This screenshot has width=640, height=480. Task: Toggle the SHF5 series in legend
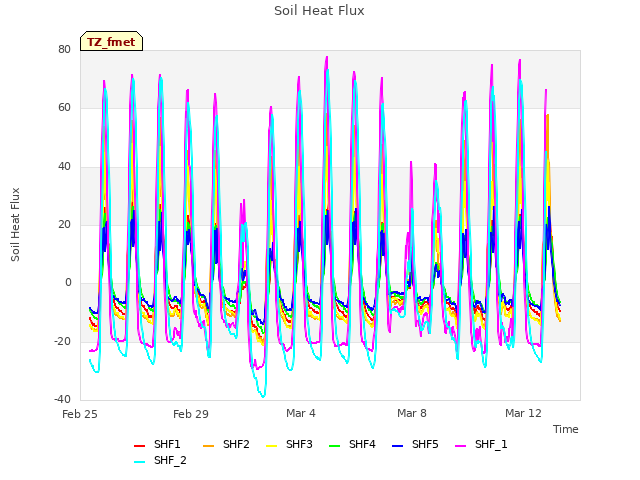click(415, 444)
